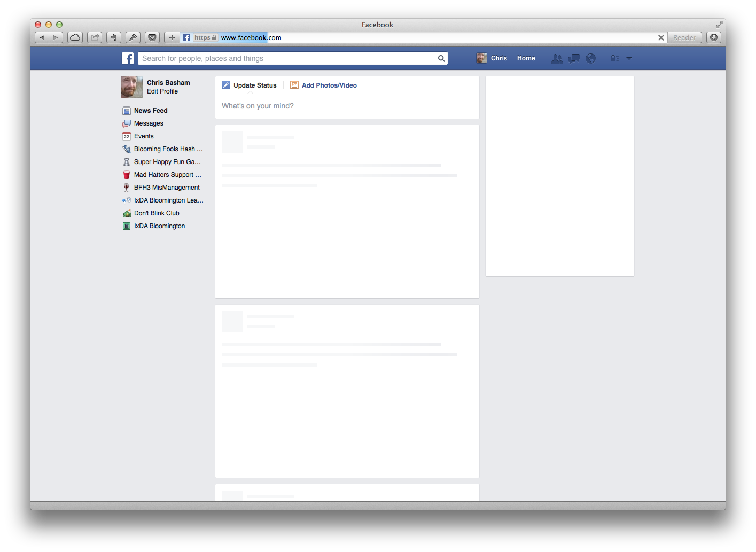Open the friend requests icon

[557, 58]
